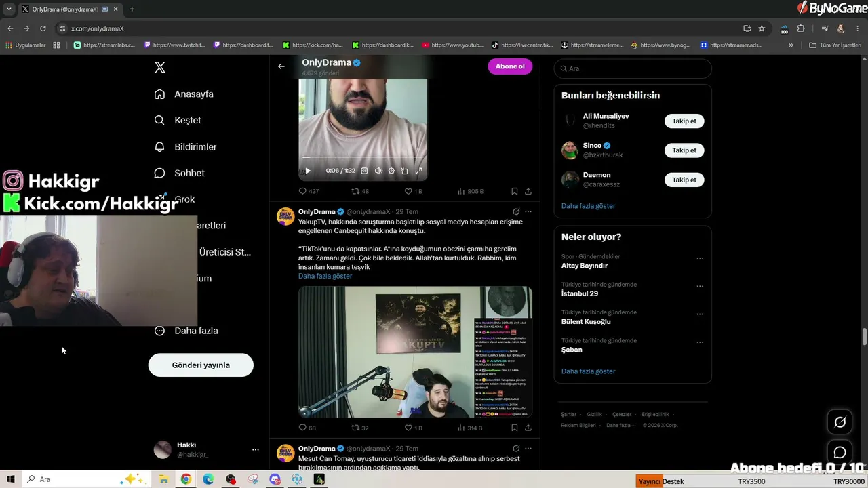868x488 pixels.
Task: Click the x.com/onlydramaX address bar
Action: 400,28
